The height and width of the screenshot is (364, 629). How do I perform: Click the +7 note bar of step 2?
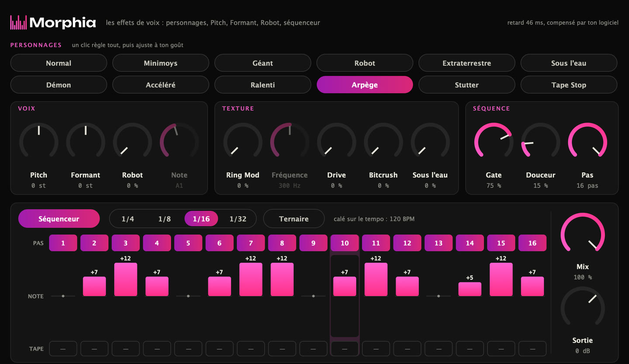[94, 286]
